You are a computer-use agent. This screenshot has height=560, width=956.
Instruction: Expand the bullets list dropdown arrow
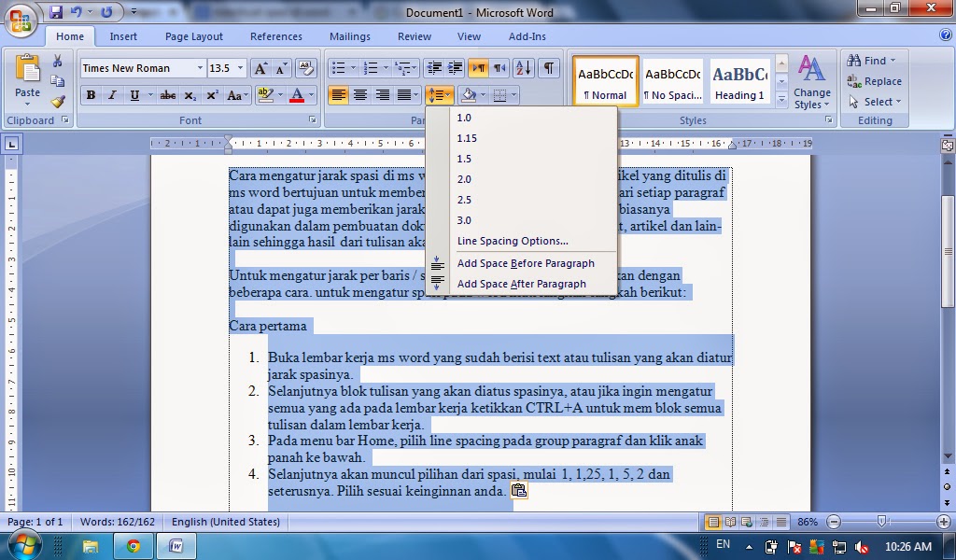[352, 67]
